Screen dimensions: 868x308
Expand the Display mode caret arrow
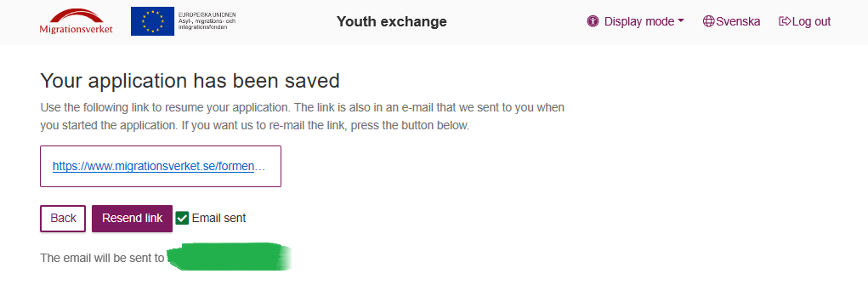coord(681,21)
